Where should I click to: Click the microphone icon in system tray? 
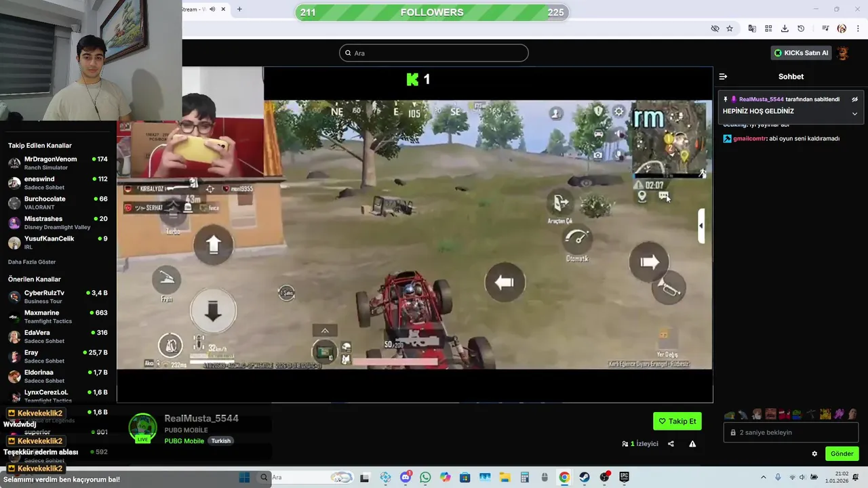(778, 477)
